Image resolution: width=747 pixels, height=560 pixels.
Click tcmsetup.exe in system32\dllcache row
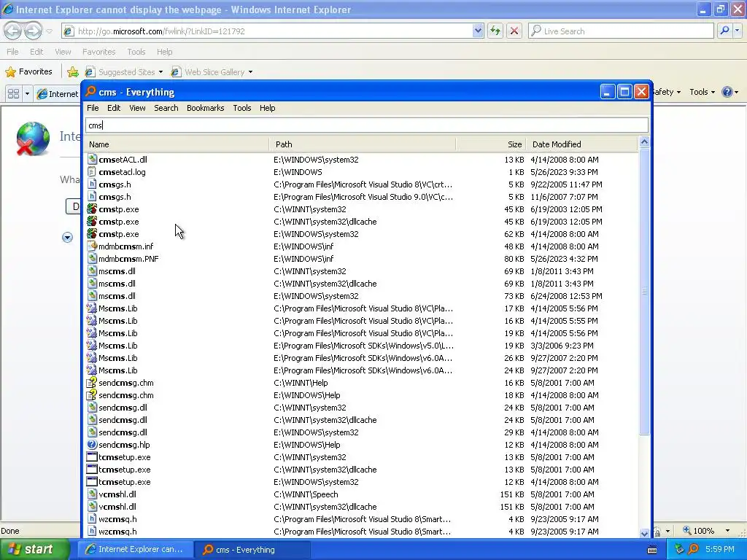[x=124, y=469]
